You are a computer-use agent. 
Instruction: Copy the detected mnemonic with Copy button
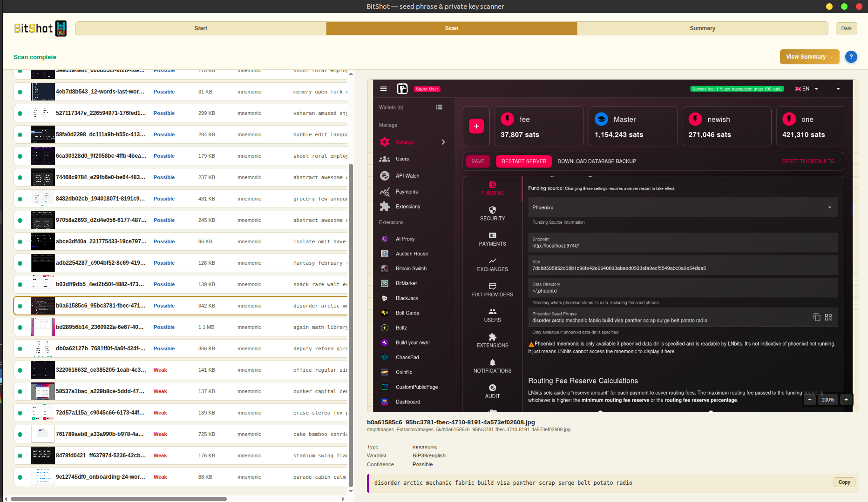[x=844, y=482]
